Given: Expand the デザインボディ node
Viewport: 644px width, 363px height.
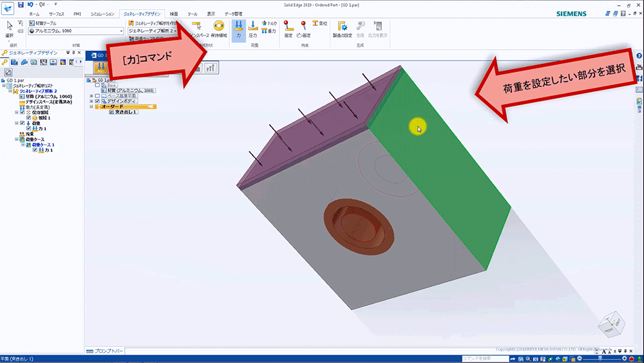Looking at the screenshot, I should point(91,101).
